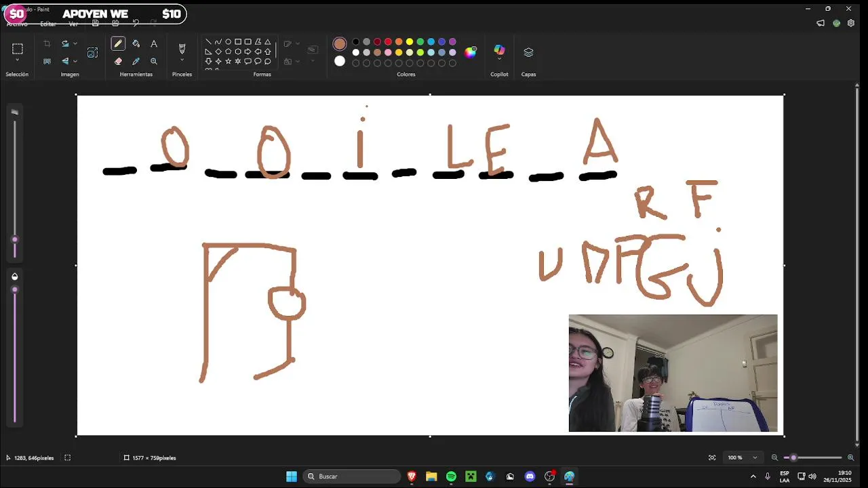
Task: Select the Color picker eyedropper tool
Action: 136,61
